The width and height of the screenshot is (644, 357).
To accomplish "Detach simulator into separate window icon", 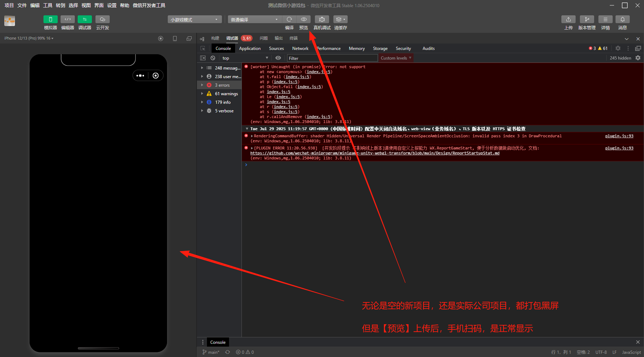I will coord(189,39).
